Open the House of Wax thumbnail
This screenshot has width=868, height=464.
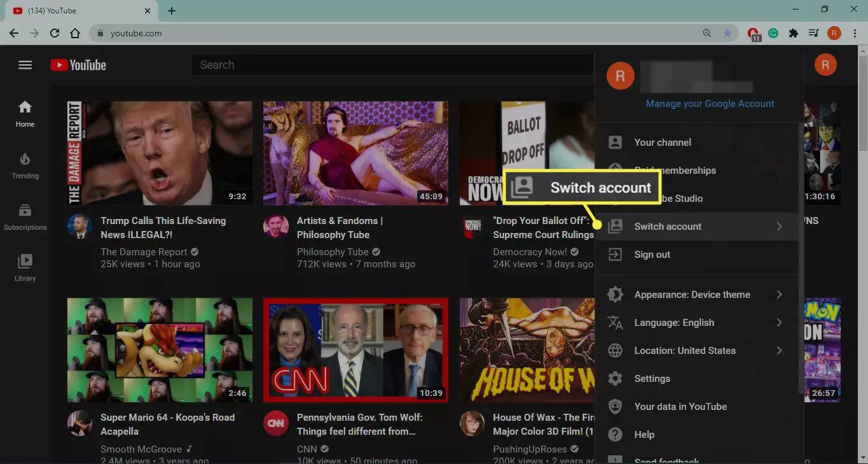(x=527, y=350)
